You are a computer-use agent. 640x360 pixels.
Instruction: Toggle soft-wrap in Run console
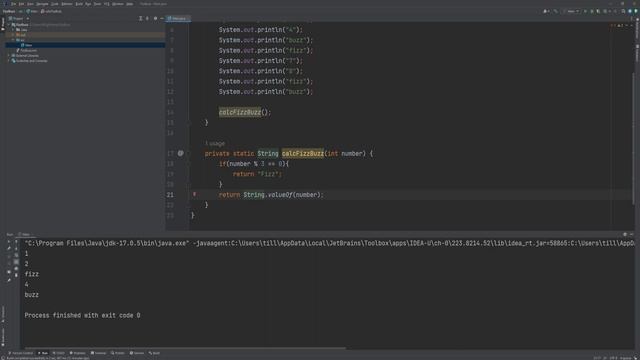(x=16, y=255)
